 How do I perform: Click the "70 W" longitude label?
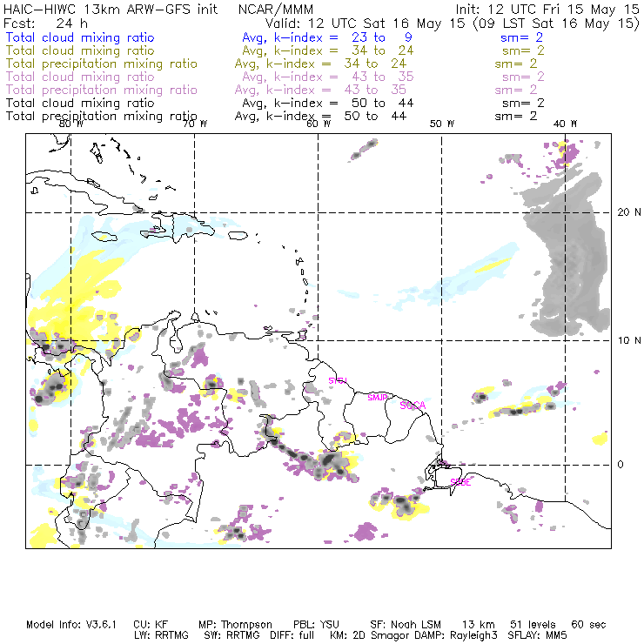click(195, 124)
